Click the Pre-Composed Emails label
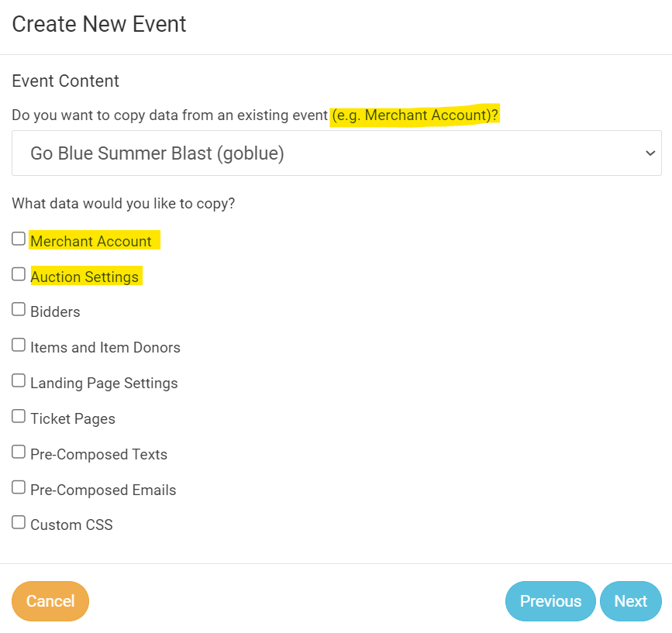 point(103,490)
